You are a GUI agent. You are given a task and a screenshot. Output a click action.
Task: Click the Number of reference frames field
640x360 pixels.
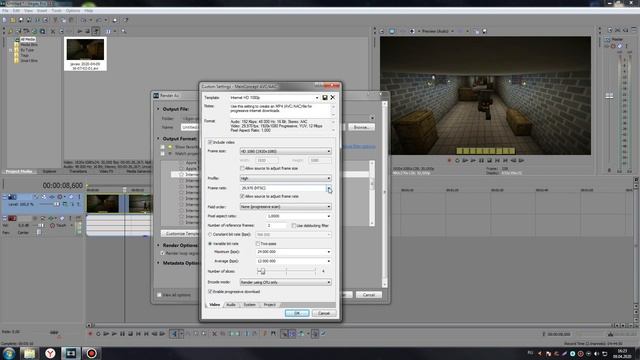tap(276, 225)
